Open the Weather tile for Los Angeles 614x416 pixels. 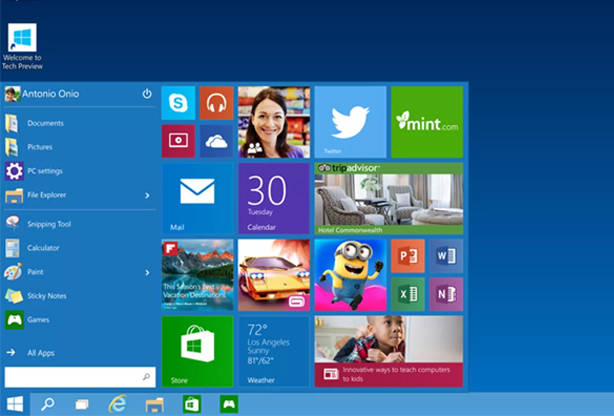(274, 351)
